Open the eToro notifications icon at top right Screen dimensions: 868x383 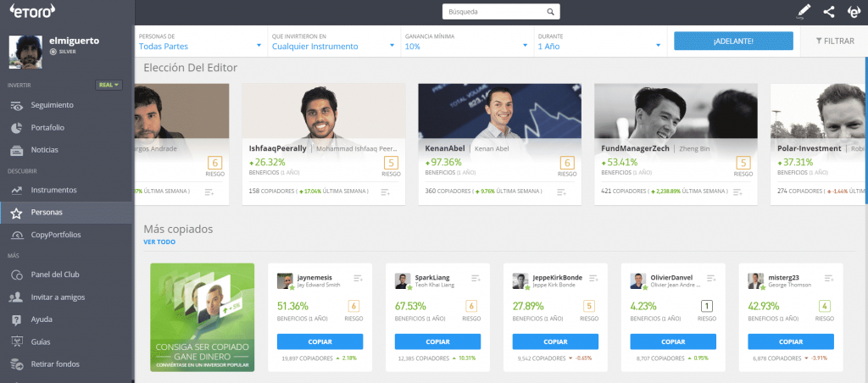click(x=854, y=12)
